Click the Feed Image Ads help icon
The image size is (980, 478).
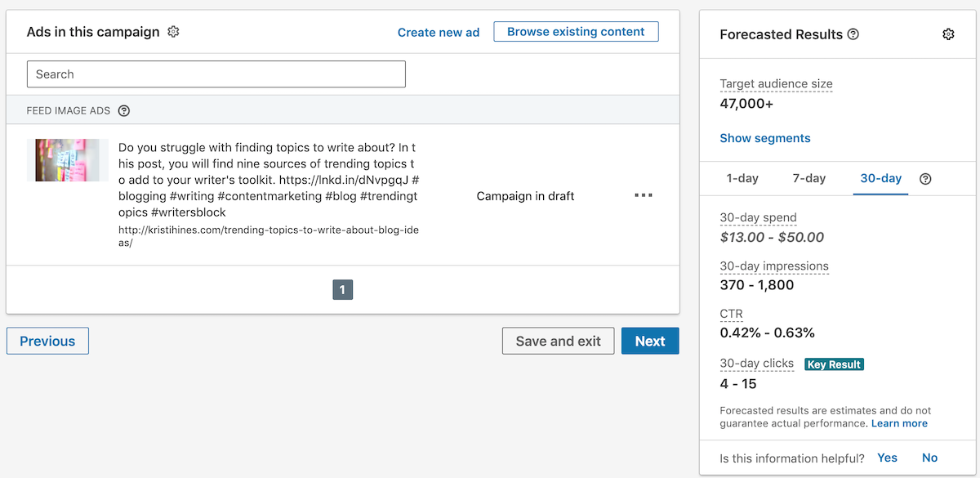coord(123,110)
